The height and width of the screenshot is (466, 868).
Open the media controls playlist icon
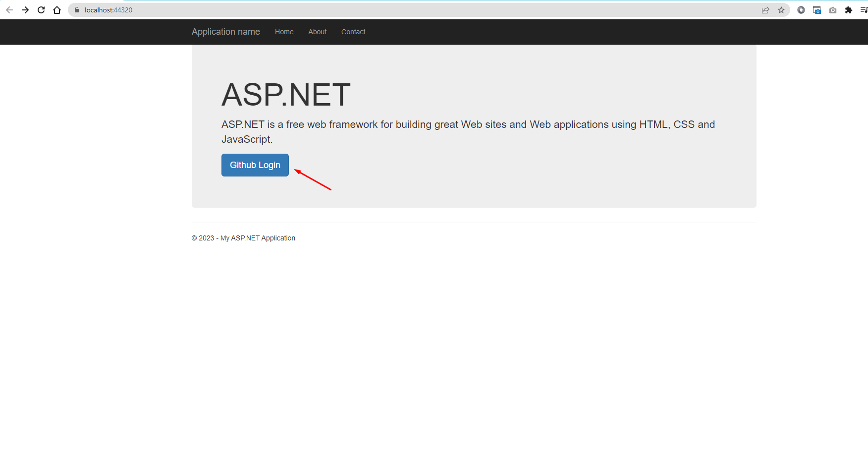pos(864,10)
